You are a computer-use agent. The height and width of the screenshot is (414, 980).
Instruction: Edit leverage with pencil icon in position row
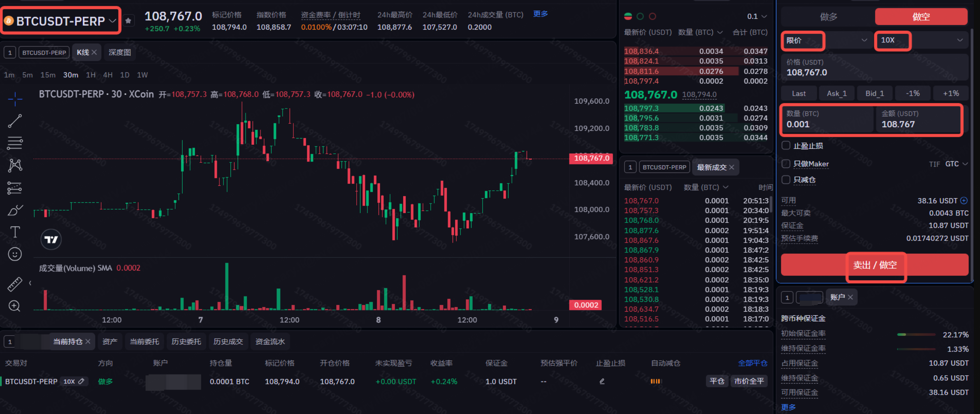pyautogui.click(x=81, y=381)
